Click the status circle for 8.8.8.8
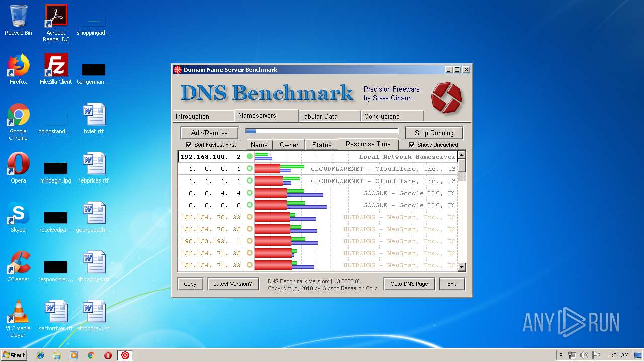This screenshot has height=362, width=644. (250, 205)
